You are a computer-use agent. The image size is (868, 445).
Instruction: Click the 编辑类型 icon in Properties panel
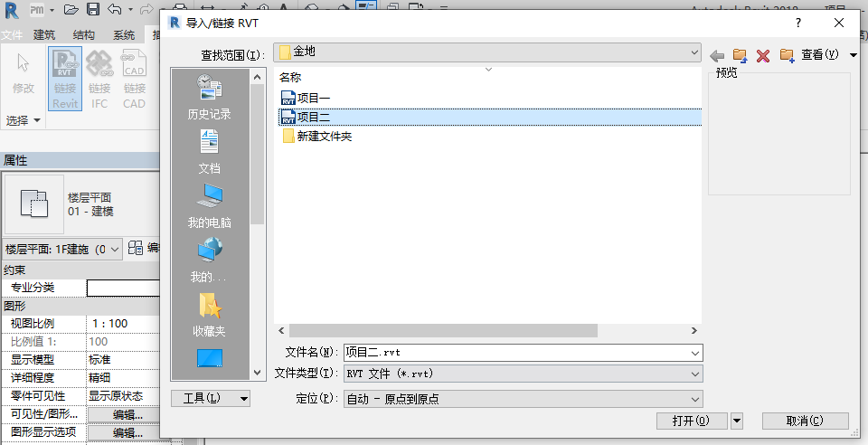(136, 248)
